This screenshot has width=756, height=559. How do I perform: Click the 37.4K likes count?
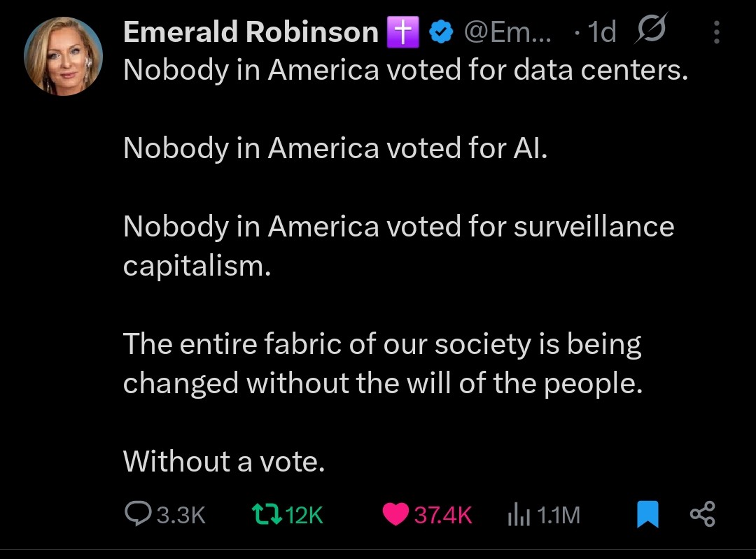[443, 515]
